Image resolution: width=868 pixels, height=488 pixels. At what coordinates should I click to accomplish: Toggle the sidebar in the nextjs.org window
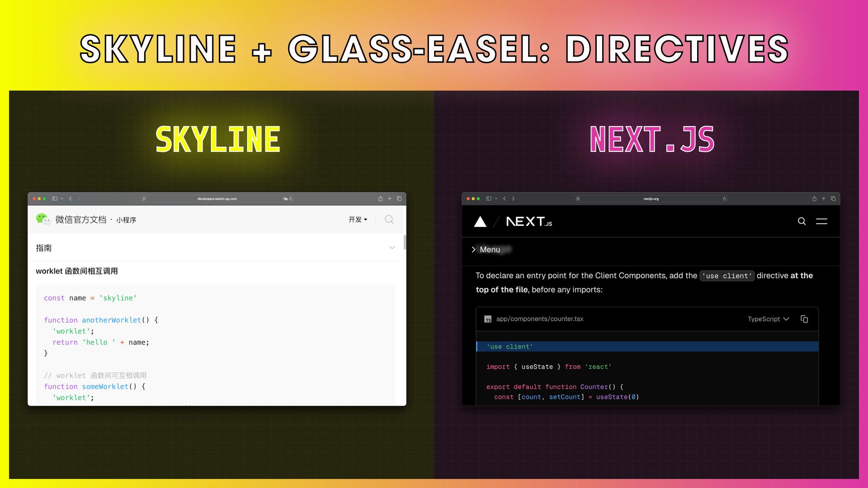click(x=489, y=198)
